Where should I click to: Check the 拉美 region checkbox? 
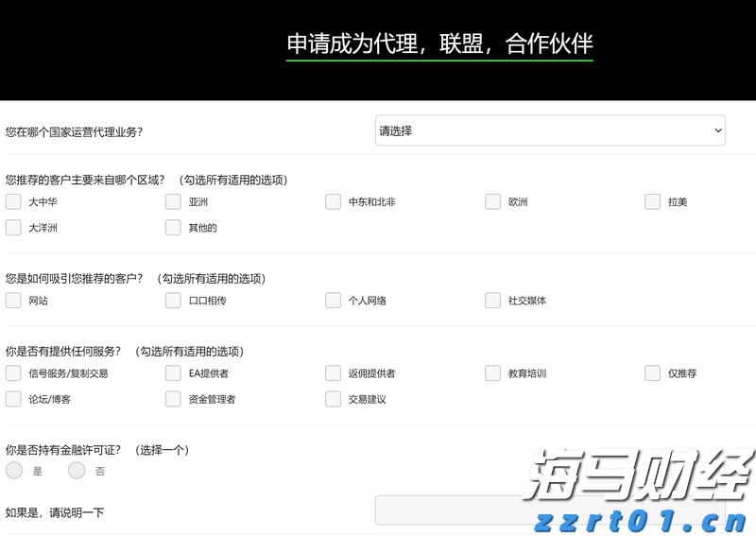coord(652,201)
